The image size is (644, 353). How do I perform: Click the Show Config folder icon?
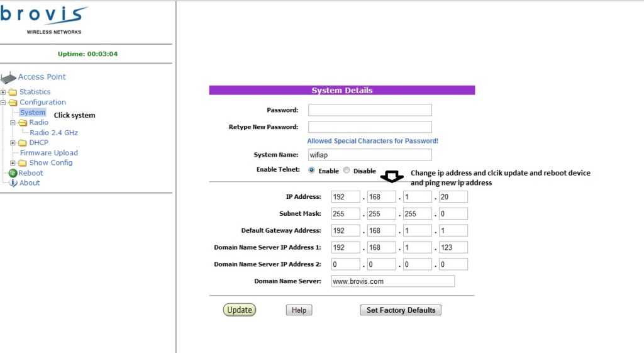[x=23, y=163]
